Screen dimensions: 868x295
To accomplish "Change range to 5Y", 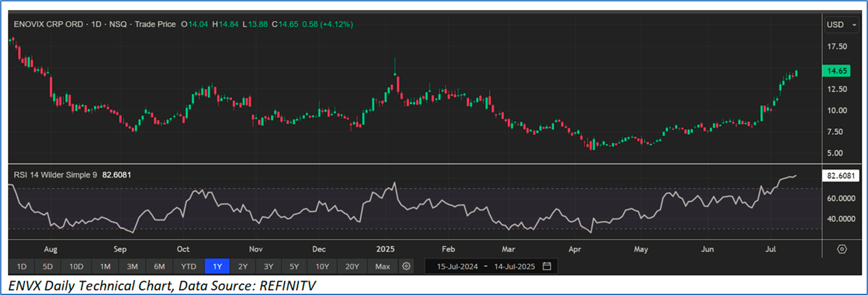I will point(295,266).
